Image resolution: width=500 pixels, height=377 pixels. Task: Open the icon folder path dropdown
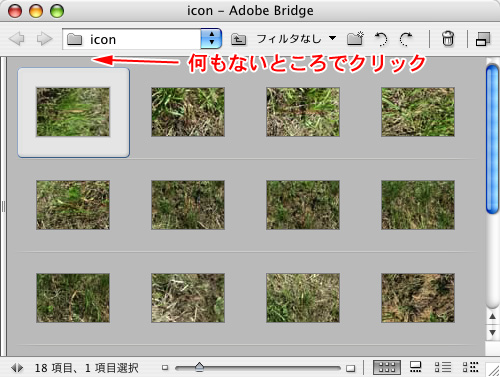(x=211, y=39)
